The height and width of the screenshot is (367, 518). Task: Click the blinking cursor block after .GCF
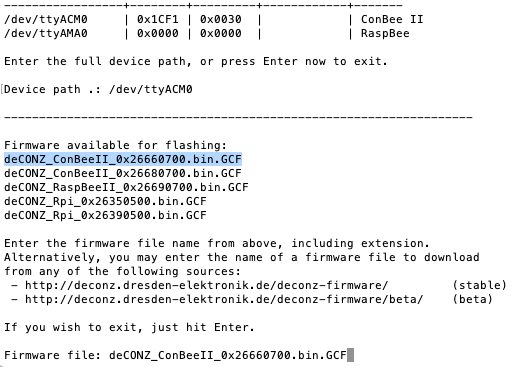tap(350, 355)
